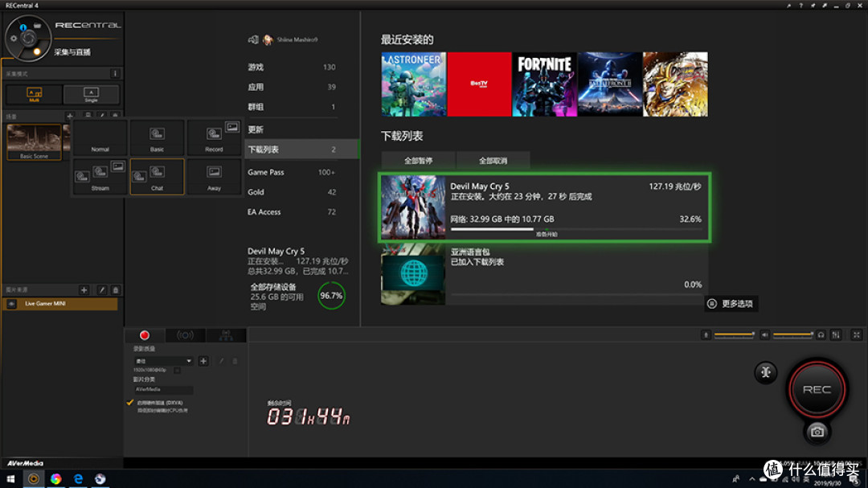Open the Dragon Ball game tile
The image size is (868, 488).
(x=675, y=84)
